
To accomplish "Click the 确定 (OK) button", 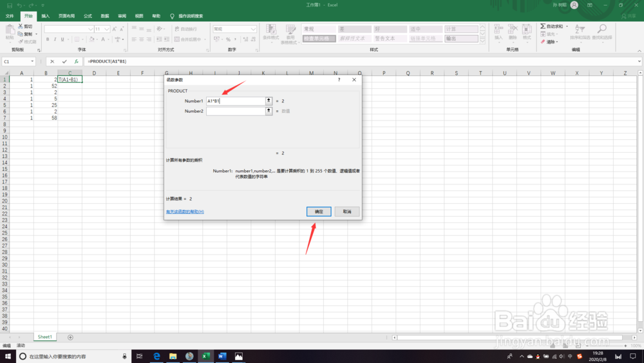I will (319, 211).
